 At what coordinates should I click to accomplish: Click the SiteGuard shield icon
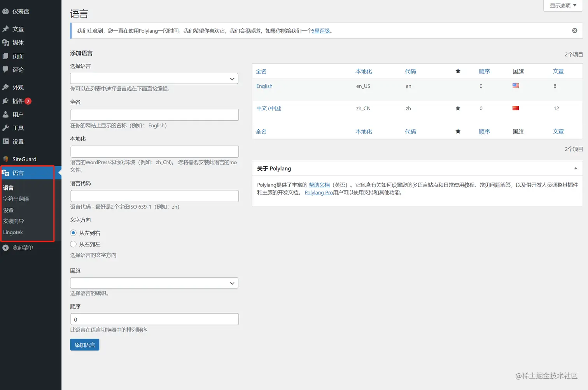(x=5, y=159)
